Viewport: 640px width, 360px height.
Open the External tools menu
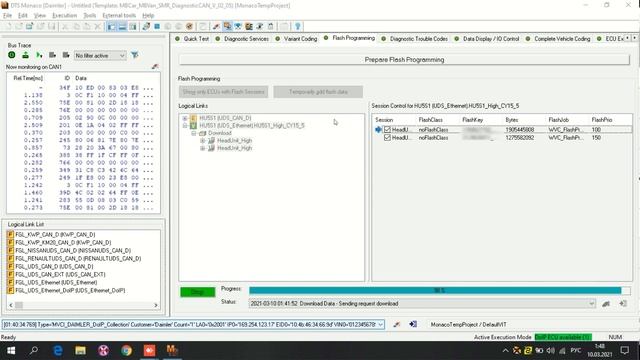[x=119, y=16]
